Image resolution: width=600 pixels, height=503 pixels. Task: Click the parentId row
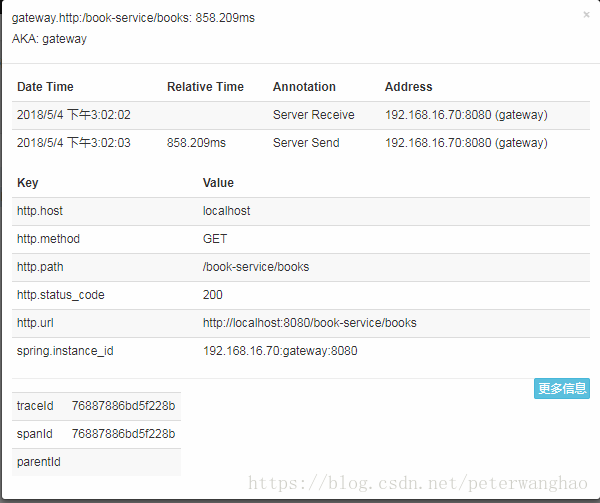click(x=97, y=462)
